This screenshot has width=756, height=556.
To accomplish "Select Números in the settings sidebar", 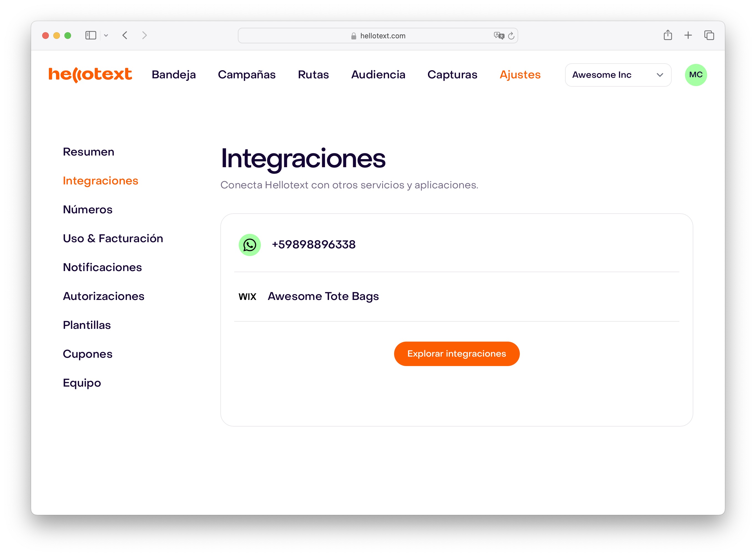I will [x=87, y=210].
